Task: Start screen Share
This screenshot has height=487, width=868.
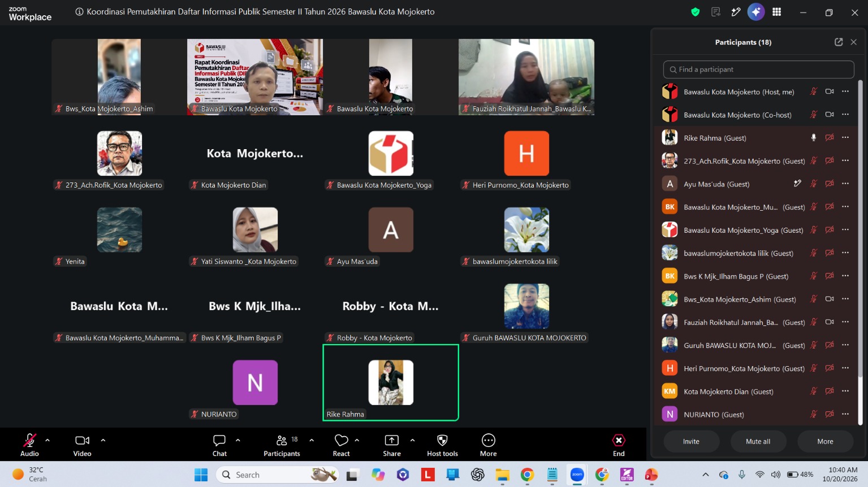Action: (391, 440)
